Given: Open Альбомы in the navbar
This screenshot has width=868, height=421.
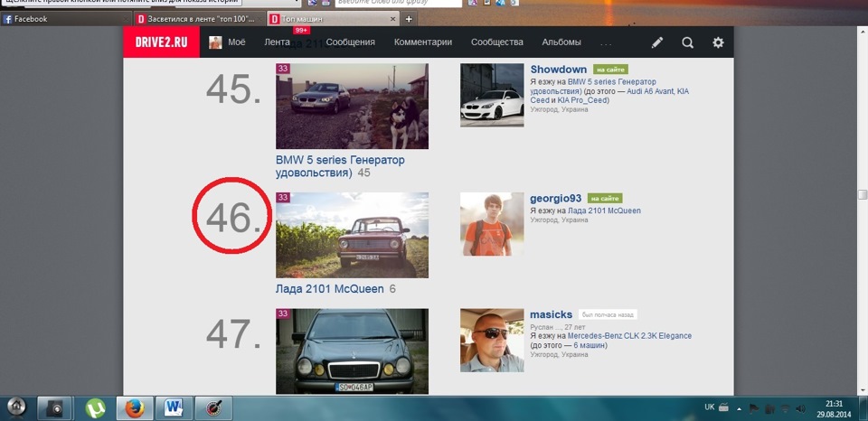Looking at the screenshot, I should (x=561, y=42).
